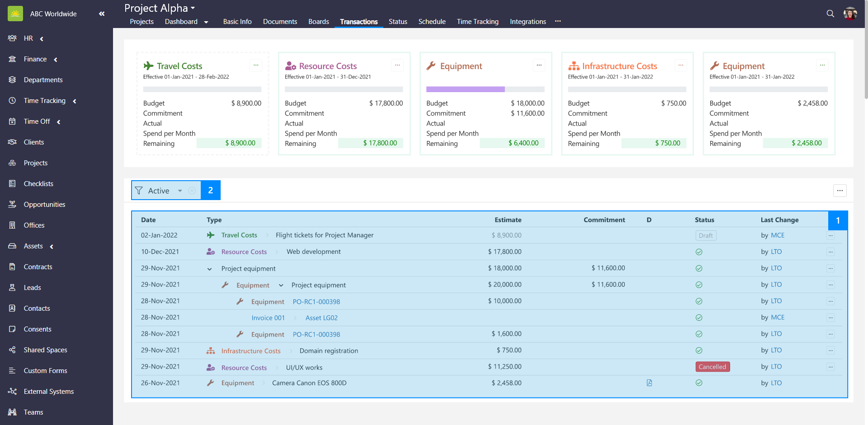This screenshot has height=425, width=868.
Task: Click the purple progress bar on the Equipment card
Action: [x=465, y=89]
